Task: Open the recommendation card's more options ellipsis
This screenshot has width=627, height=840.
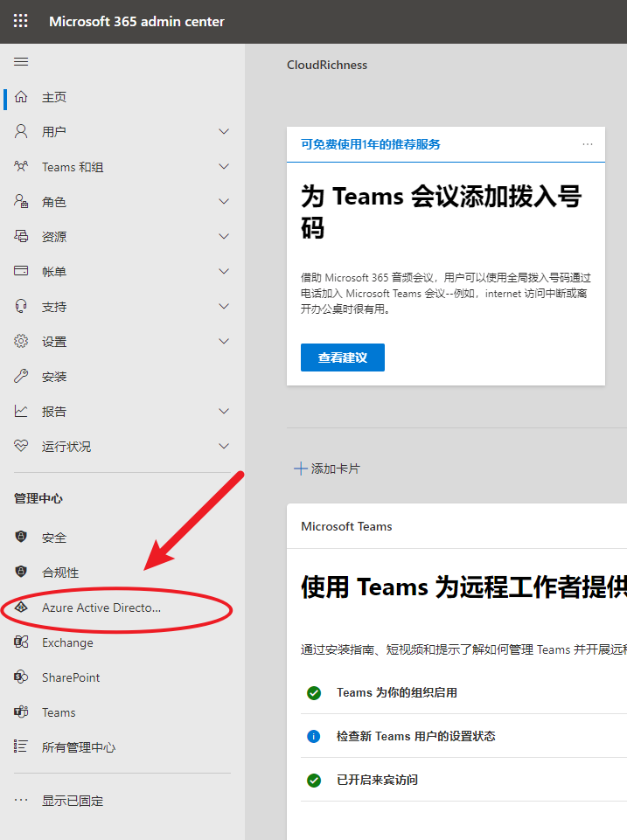Action: [588, 144]
